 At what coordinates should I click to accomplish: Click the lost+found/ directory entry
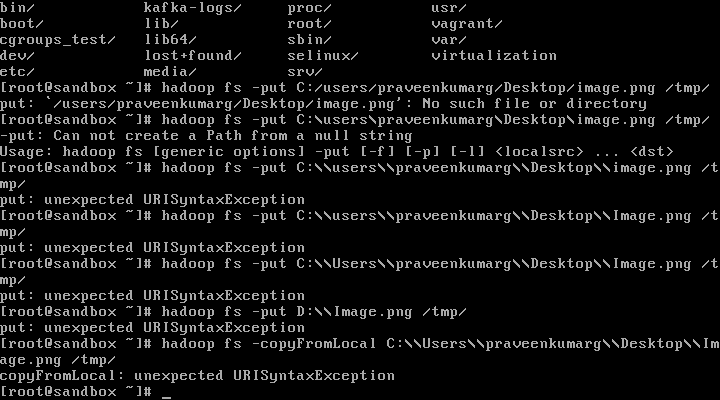(193, 56)
